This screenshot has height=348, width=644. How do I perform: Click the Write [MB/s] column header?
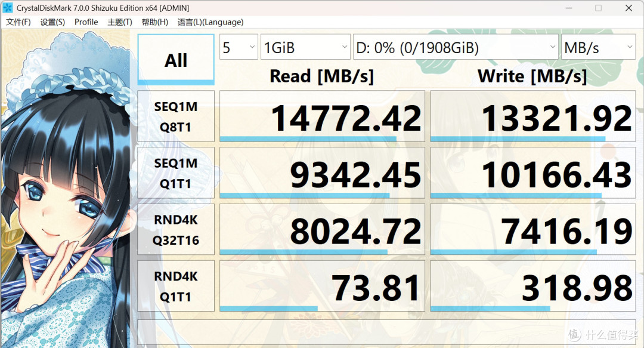tap(532, 76)
